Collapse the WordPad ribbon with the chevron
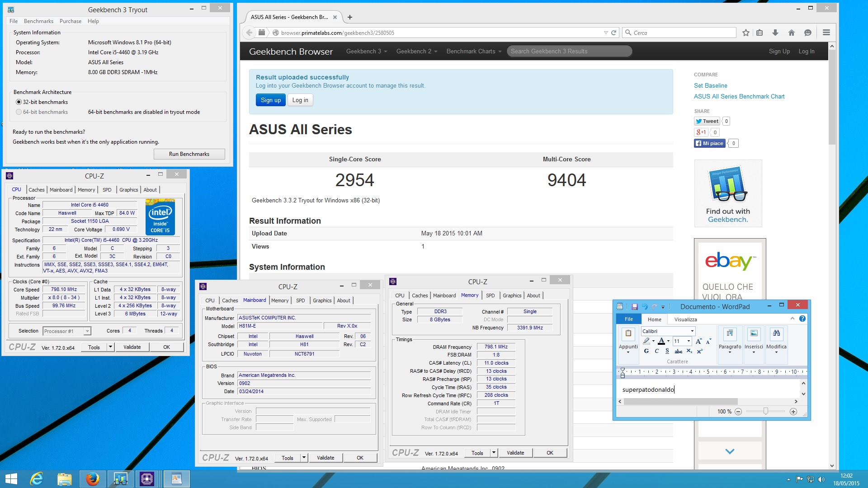868x488 pixels. [x=792, y=319]
